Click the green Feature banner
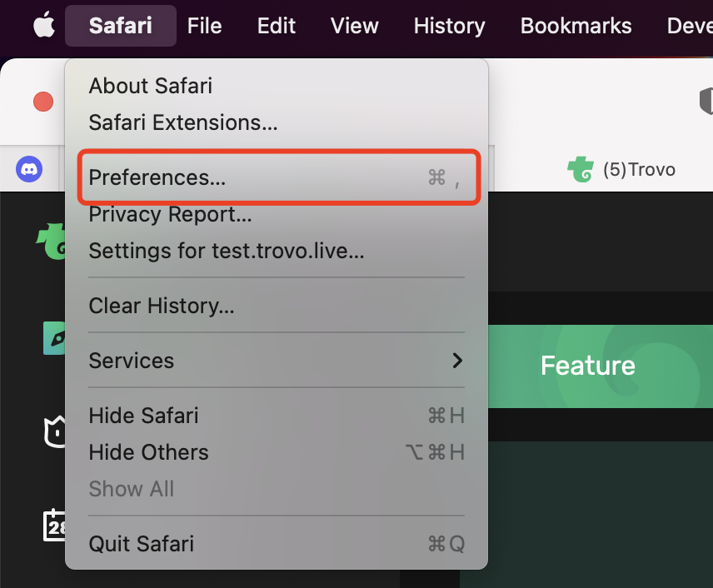This screenshot has width=713, height=588. click(x=601, y=366)
